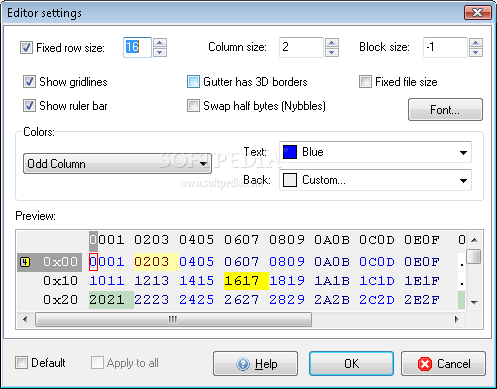497x389 pixels.
Task: Open the Back color Custom dropdown
Action: pos(375,180)
